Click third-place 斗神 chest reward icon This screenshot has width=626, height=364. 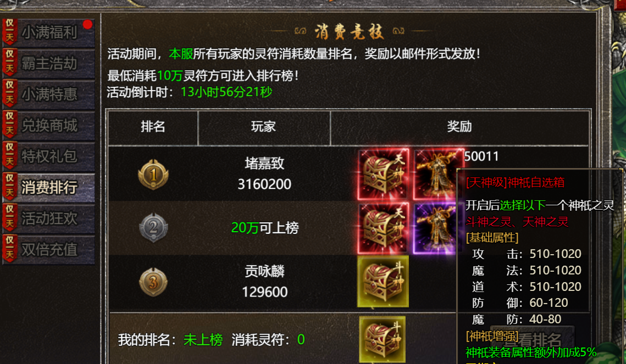click(383, 282)
